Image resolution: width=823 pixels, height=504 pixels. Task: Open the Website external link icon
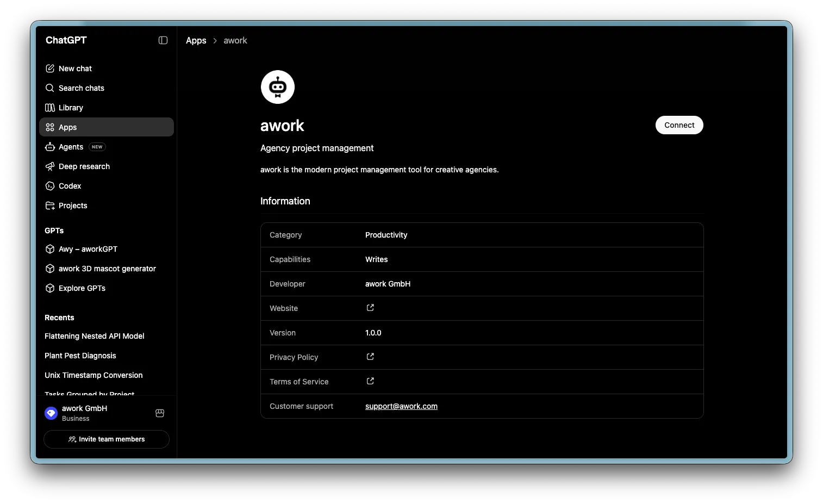tap(370, 308)
